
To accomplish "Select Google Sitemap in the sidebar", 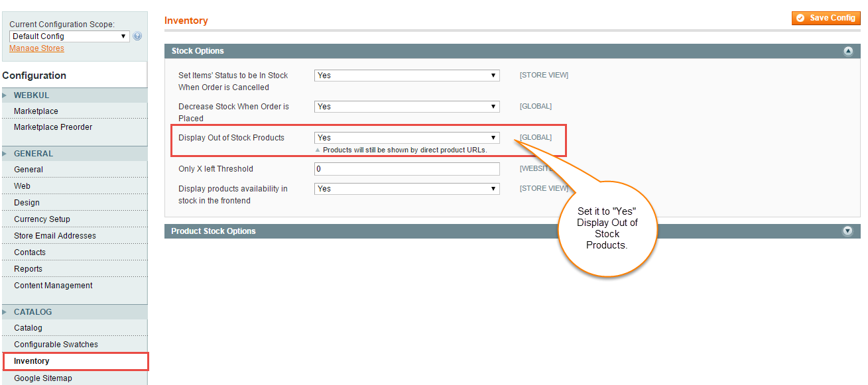I will 42,378.
